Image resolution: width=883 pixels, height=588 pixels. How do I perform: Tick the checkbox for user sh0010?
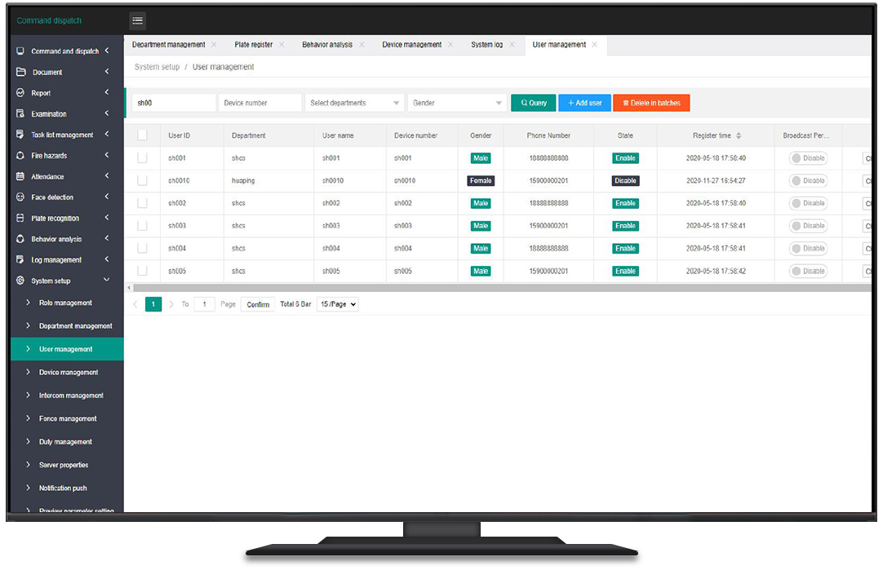pyautogui.click(x=142, y=180)
